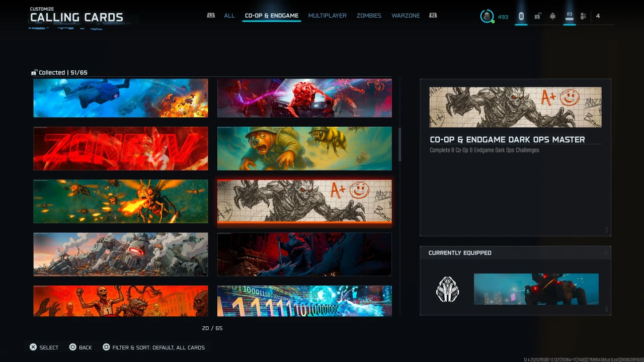Click the R1 next-tab icon
The image size is (644, 362).
(x=433, y=16)
